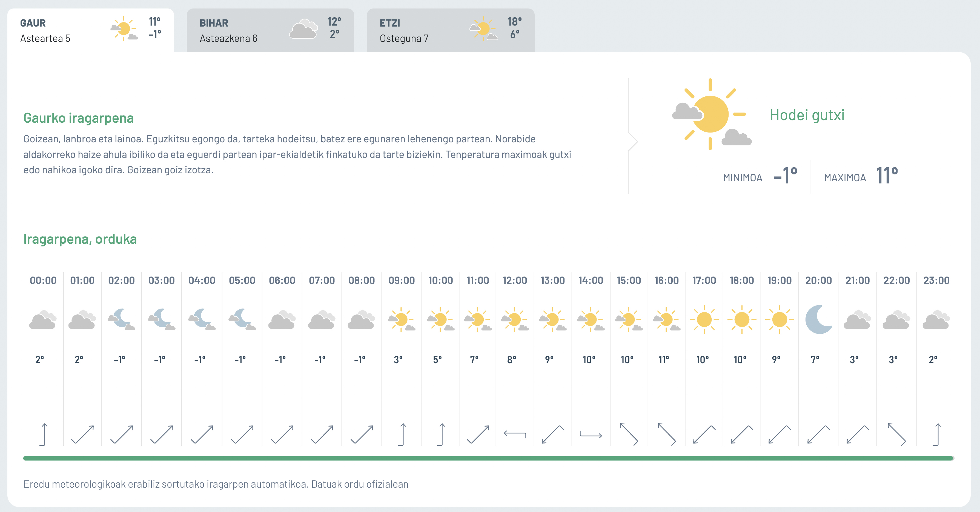Click the clear sun icon for 17:00

(704, 320)
